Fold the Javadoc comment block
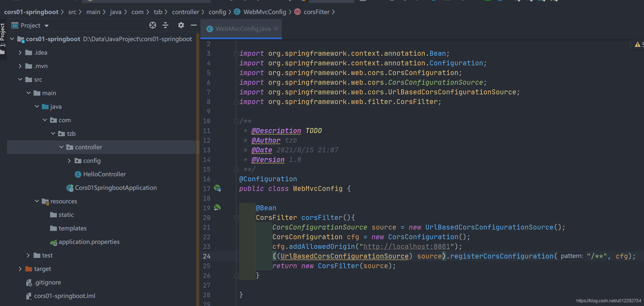Viewport: 644px width, 306px height. click(x=236, y=121)
